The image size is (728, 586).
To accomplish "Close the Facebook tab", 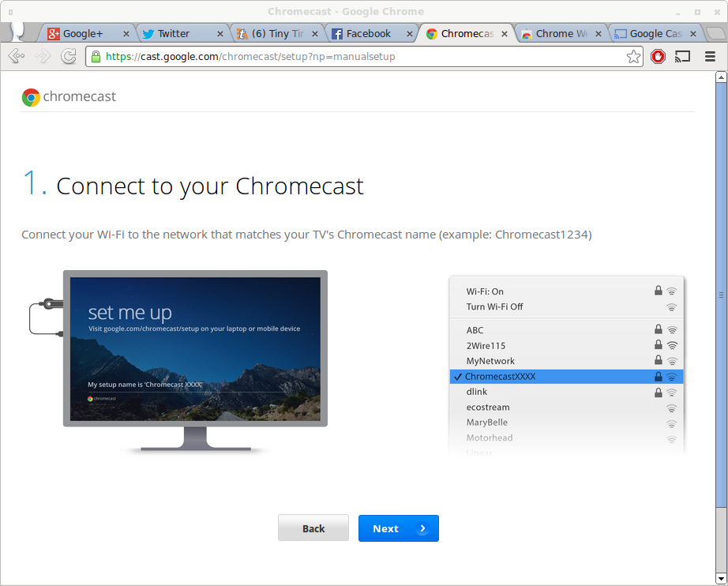I will coord(410,34).
